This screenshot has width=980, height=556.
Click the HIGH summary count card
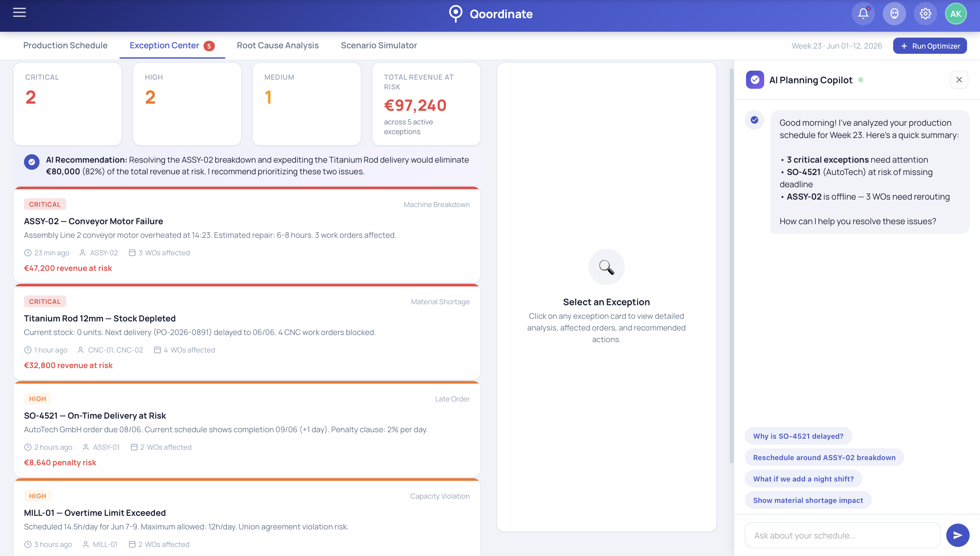pyautogui.click(x=187, y=104)
